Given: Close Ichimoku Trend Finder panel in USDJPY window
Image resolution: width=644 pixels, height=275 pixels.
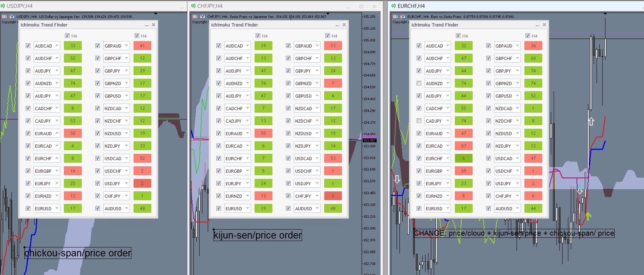Looking at the screenshot, I should pyautogui.click(x=154, y=25).
